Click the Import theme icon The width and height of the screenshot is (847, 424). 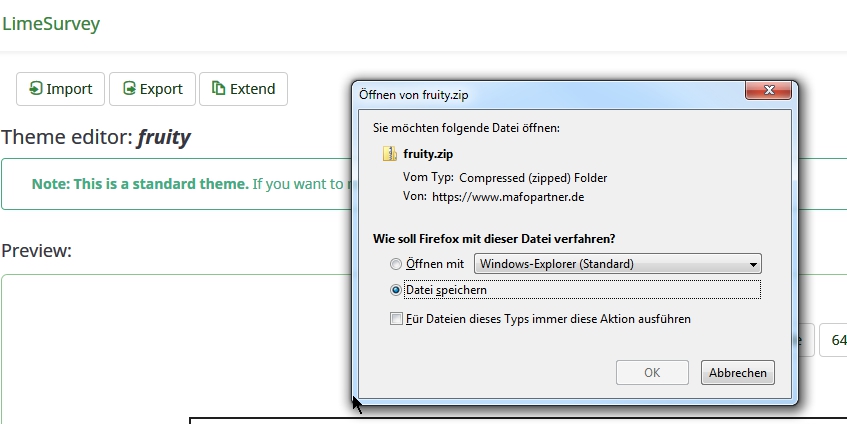tap(35, 89)
